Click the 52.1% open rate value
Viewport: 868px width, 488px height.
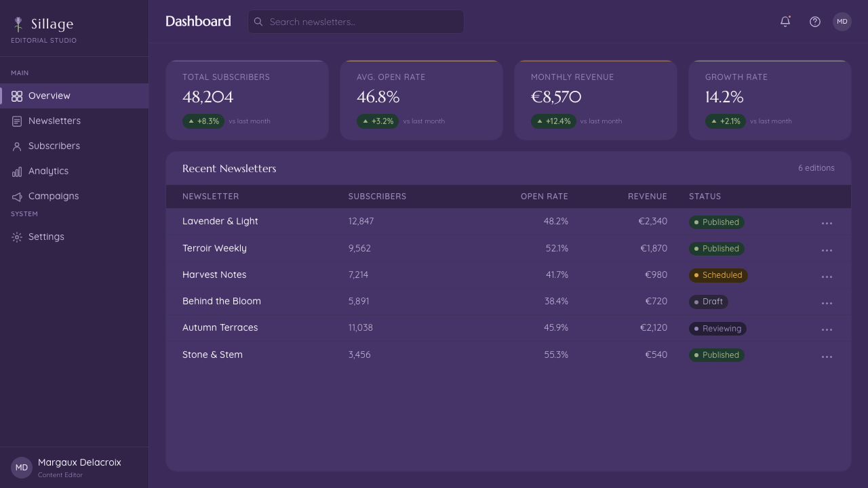pos(557,248)
